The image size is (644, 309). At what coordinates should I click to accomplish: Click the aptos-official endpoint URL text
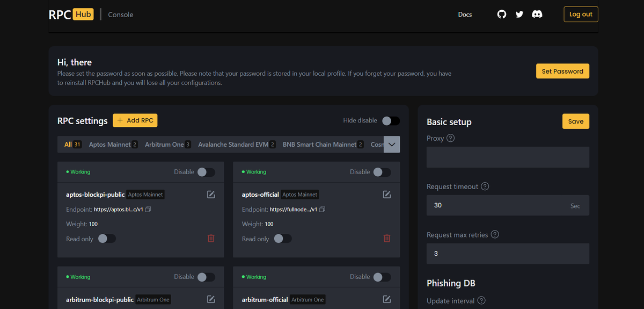pyautogui.click(x=294, y=210)
